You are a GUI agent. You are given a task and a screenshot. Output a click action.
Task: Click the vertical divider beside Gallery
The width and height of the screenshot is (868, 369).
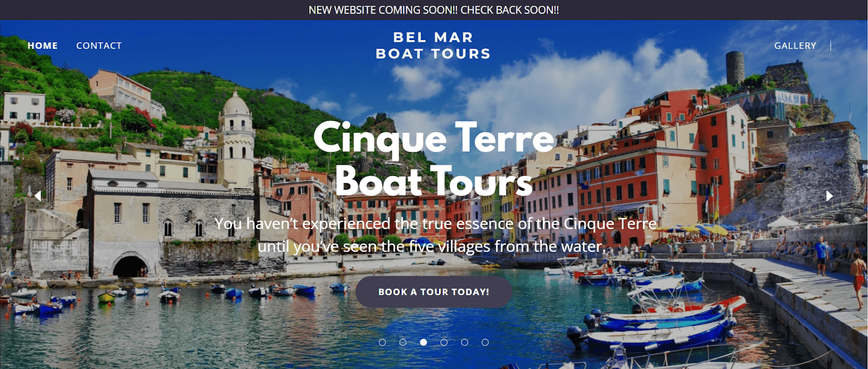(x=831, y=46)
